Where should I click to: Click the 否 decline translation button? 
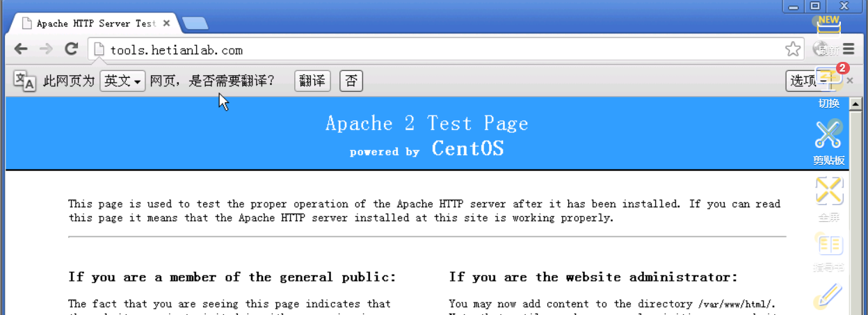point(351,81)
